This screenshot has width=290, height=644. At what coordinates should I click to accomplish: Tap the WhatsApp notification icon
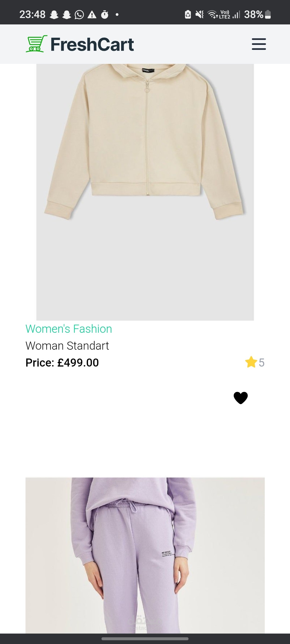point(79,14)
